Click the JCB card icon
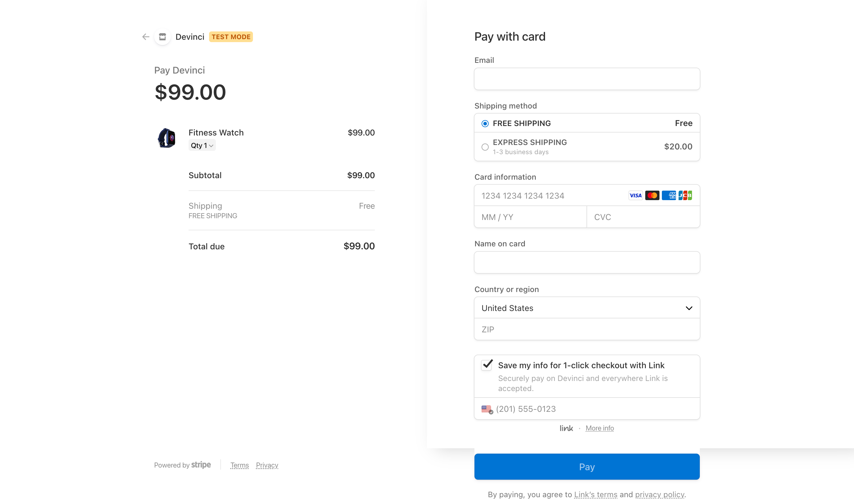This screenshot has height=504, width=854. (x=685, y=195)
